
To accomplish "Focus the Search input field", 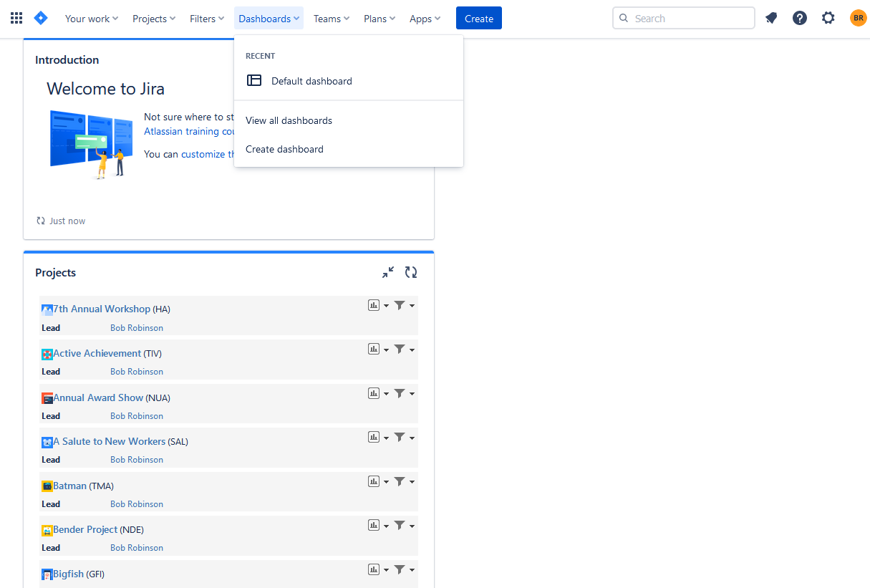I will [684, 19].
